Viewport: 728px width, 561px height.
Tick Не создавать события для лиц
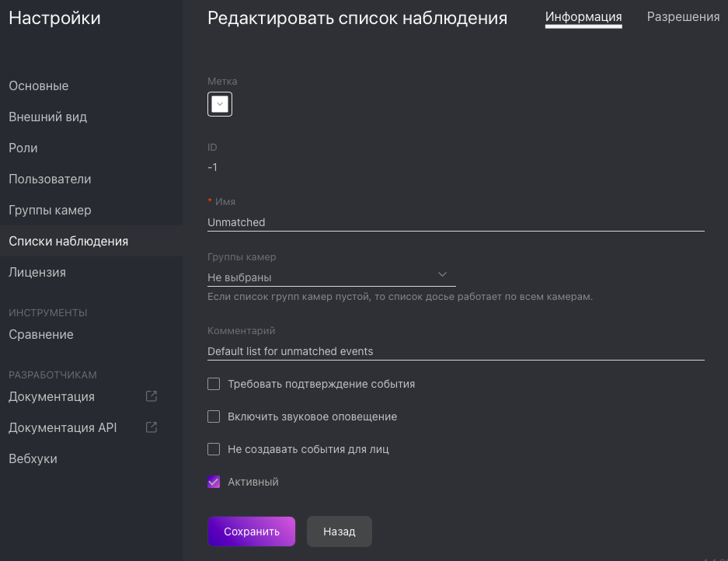214,449
